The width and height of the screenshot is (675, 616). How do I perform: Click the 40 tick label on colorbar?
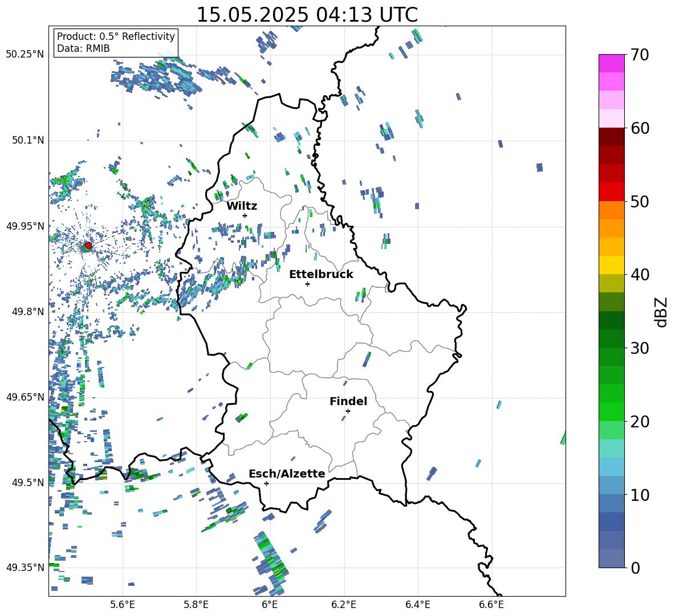(640, 275)
